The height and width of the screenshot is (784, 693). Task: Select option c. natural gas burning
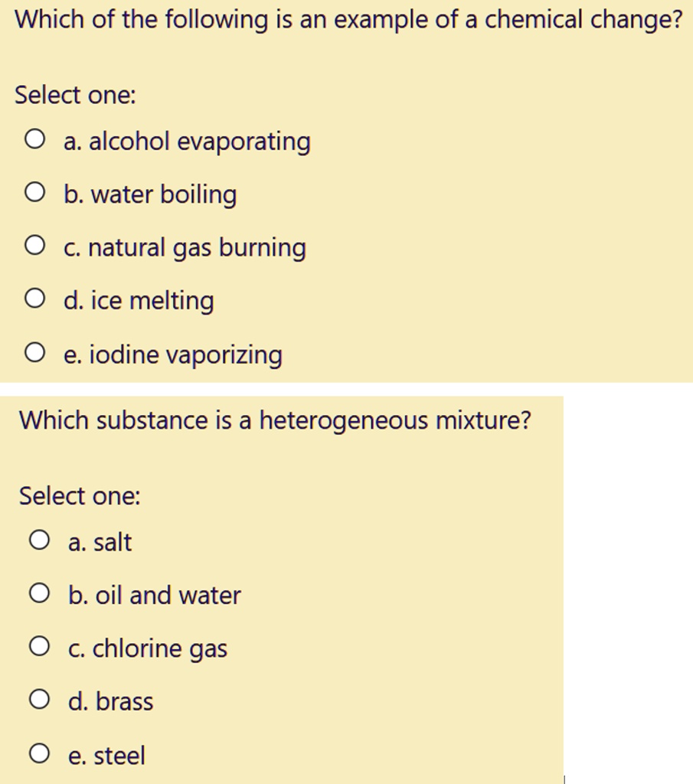(34, 247)
